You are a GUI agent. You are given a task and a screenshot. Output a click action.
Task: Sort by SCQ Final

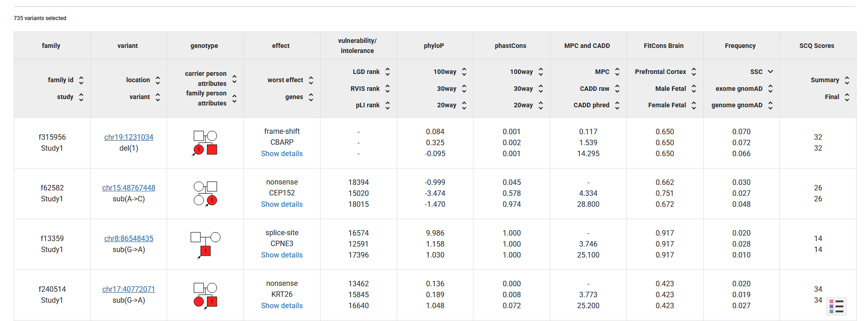[x=847, y=97]
